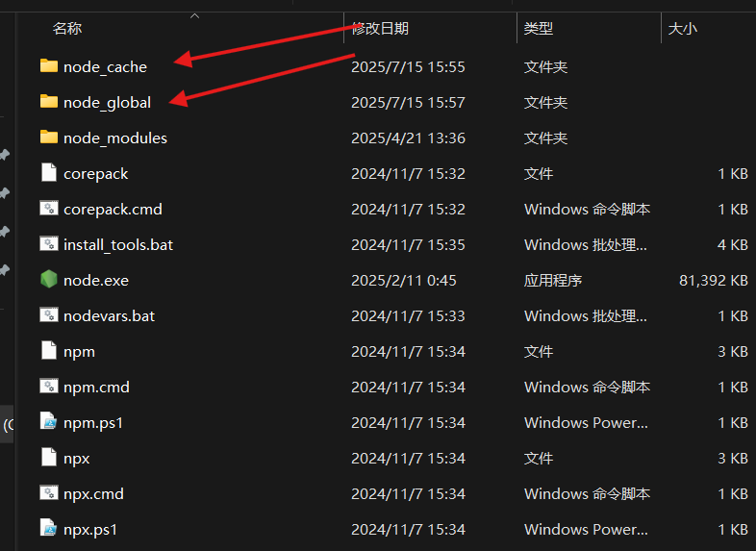
Task: Click the 4 KB size cell
Action: point(732,245)
